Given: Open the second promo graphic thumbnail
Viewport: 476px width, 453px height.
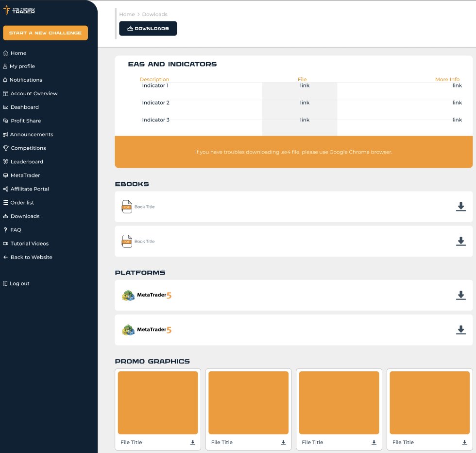Looking at the screenshot, I should point(248,402).
